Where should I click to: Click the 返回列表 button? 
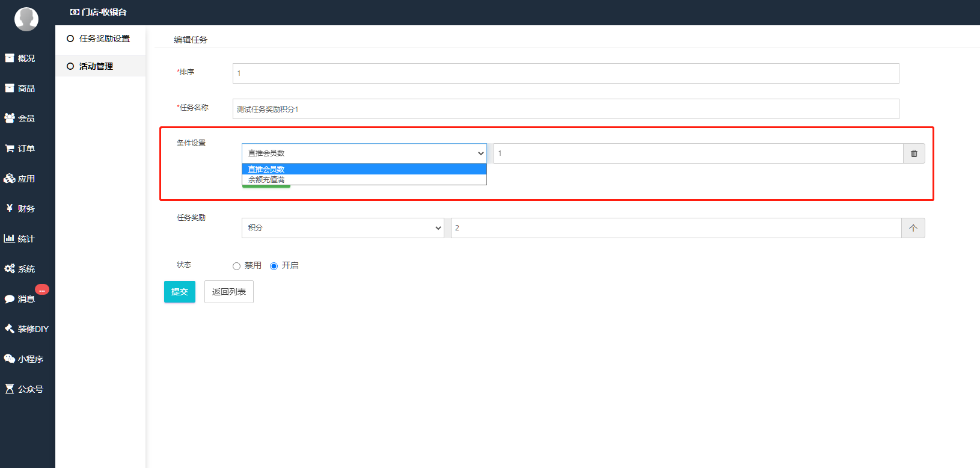pyautogui.click(x=228, y=292)
